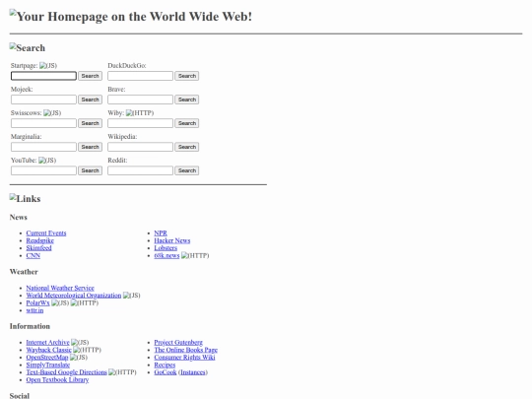Click the YouTube Search button
This screenshot has height=399, width=532.
pos(90,170)
